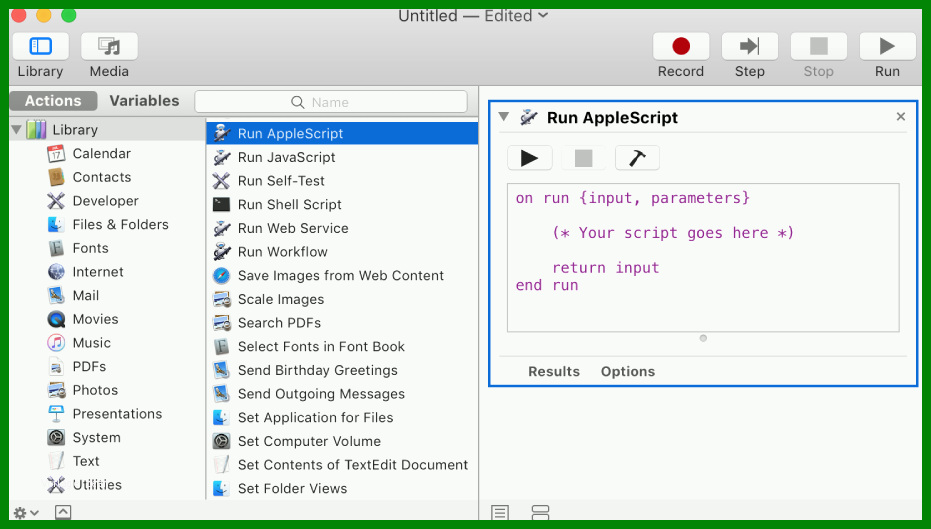This screenshot has width=931, height=529.
Task: Toggle the description pane arrow button
Action: click(63, 512)
